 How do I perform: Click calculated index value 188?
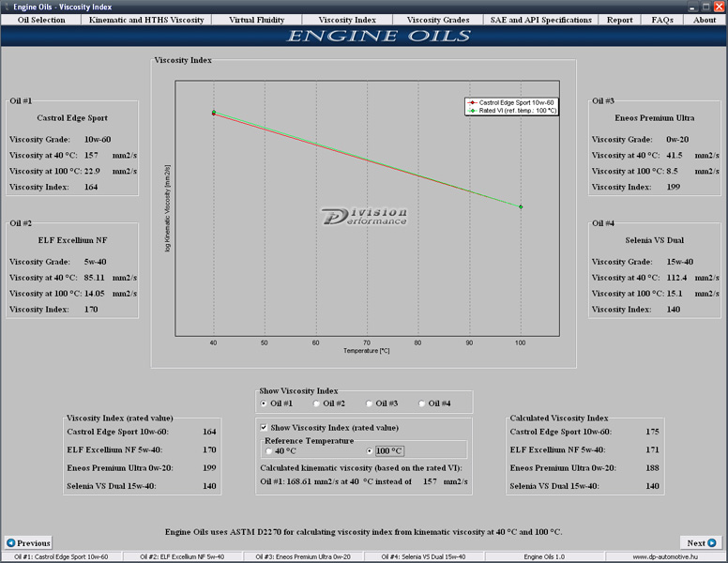click(x=652, y=468)
